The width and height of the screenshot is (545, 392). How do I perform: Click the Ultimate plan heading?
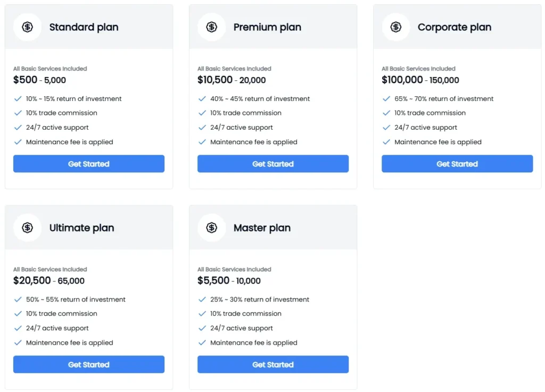point(81,228)
